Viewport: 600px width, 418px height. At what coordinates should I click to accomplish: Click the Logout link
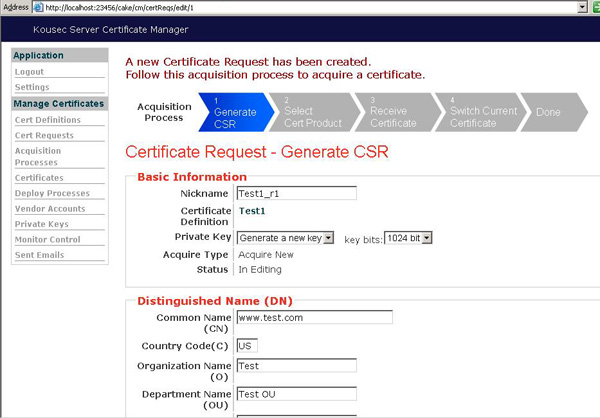(29, 72)
